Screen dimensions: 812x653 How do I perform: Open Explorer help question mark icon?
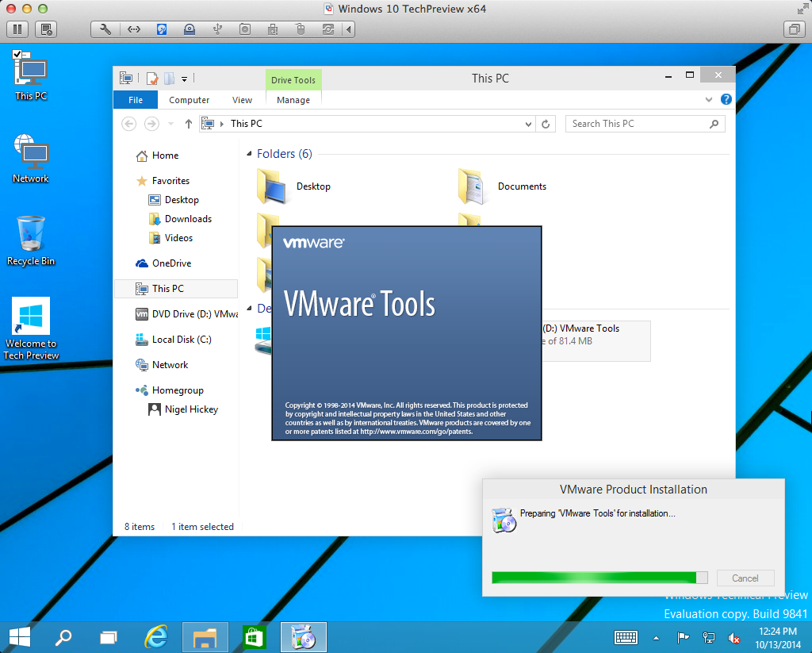(x=726, y=99)
